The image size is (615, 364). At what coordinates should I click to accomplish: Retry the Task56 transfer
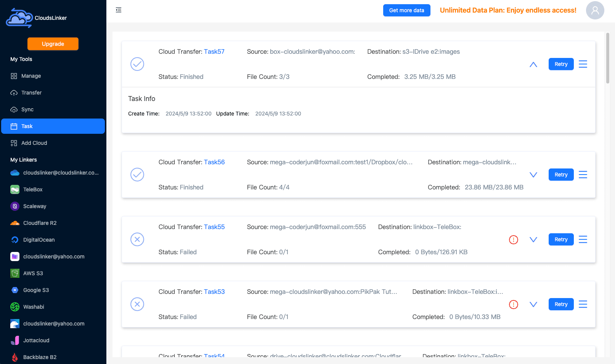(561, 175)
